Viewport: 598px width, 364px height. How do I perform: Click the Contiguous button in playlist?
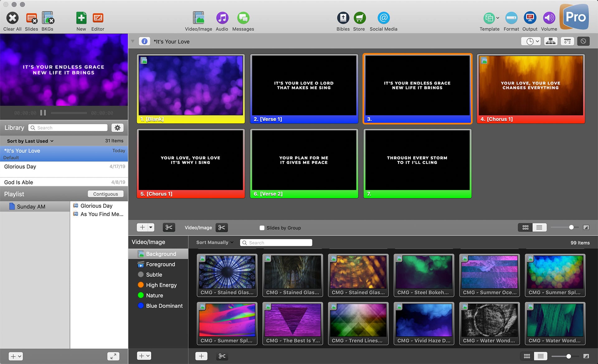(105, 194)
